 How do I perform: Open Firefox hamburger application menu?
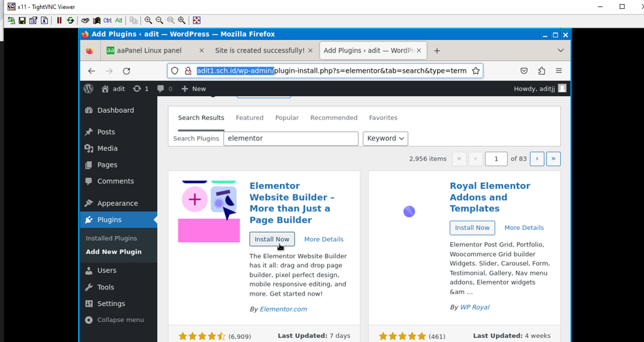[x=559, y=71]
